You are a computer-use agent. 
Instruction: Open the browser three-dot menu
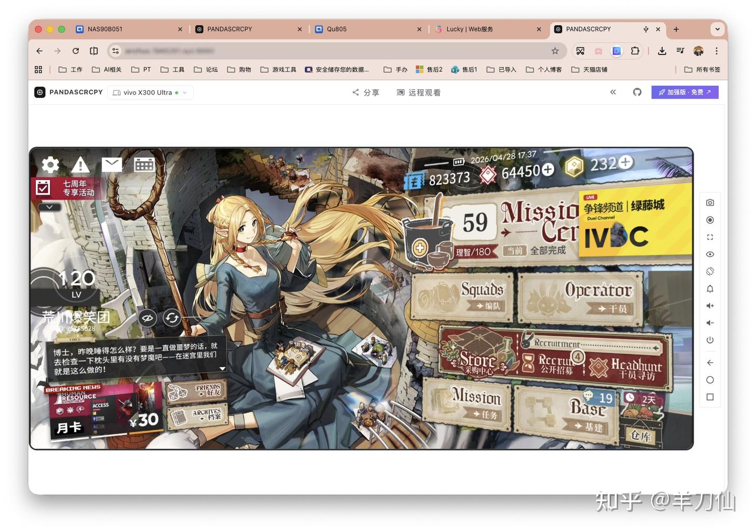pos(717,51)
